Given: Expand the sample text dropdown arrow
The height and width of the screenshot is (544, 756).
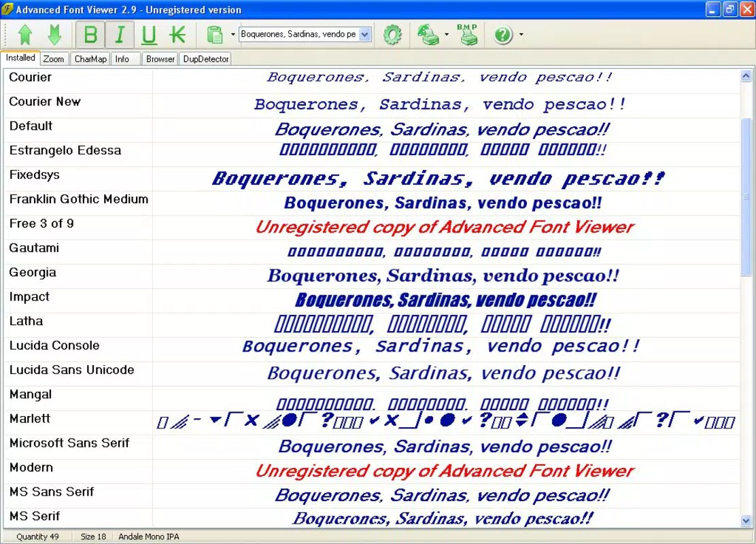Looking at the screenshot, I should [365, 34].
